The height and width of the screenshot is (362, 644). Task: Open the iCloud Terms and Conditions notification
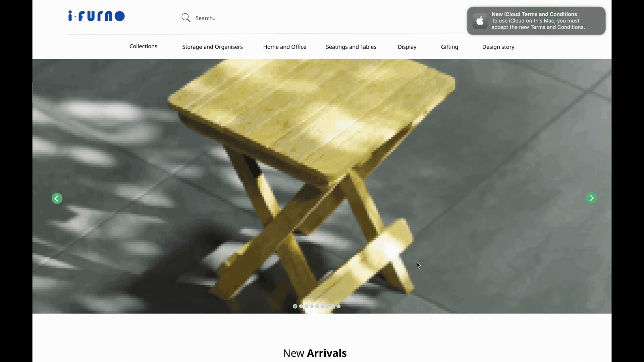pos(536,21)
